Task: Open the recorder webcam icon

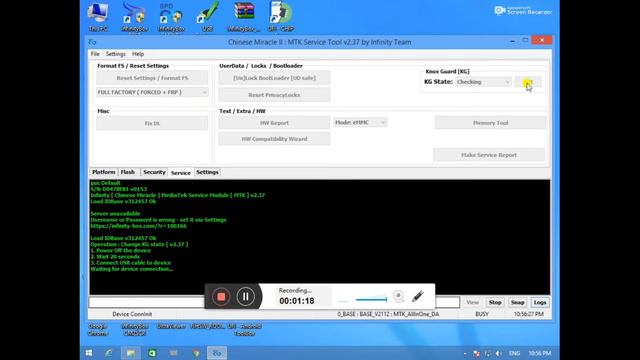Action: point(398,296)
